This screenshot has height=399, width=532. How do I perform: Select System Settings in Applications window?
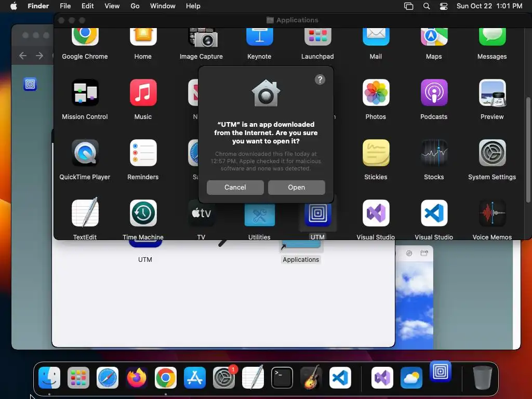[x=493, y=153]
